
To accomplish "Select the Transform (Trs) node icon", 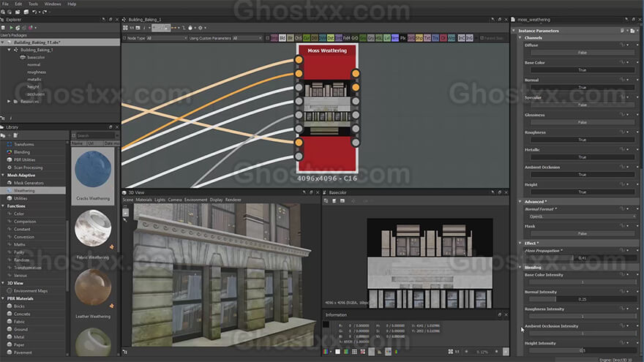I will [435, 38].
